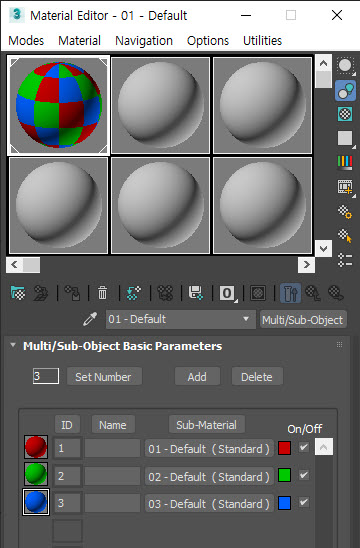This screenshot has height=548, width=360.
Task: Click the sample slots scroll left arrow
Action: [14, 265]
